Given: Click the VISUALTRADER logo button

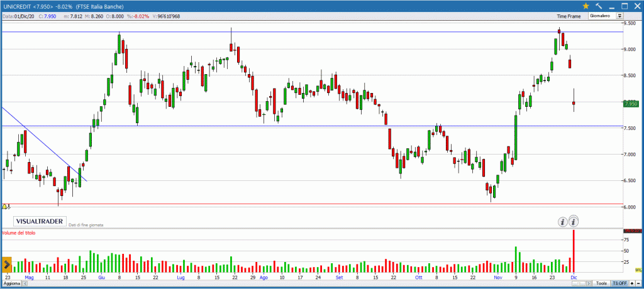Looking at the screenshot, I should click(x=40, y=221).
